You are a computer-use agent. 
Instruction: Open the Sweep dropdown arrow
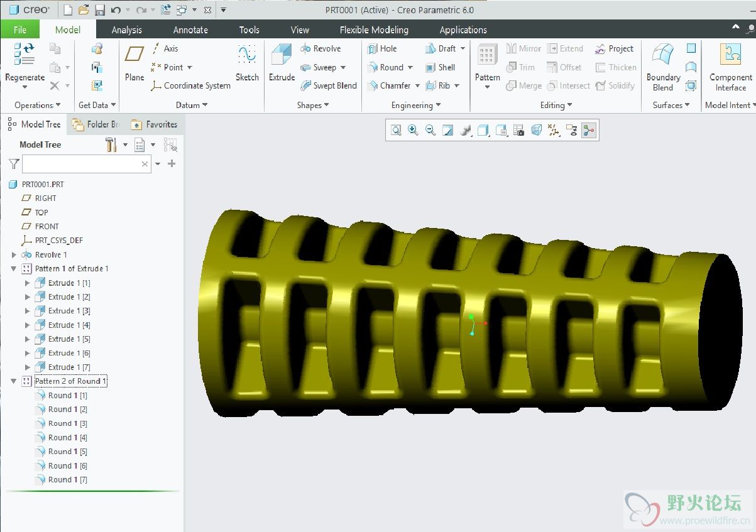(x=343, y=67)
